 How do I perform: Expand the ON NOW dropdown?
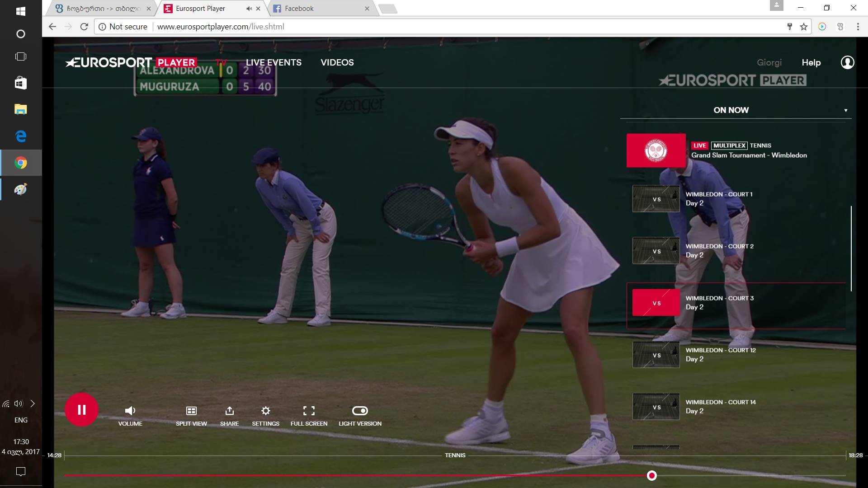click(845, 110)
